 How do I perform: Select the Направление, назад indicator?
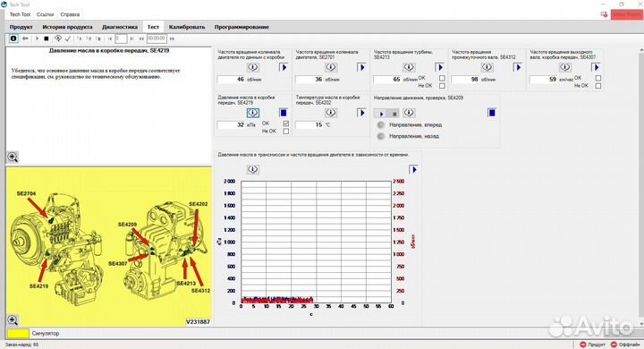381,136
